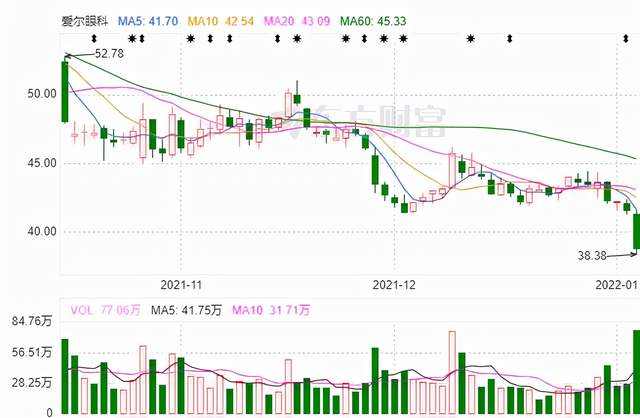Image resolution: width=640 pixels, height=418 pixels.
Task: Click the 40.00 price axis label
Action: coord(42,231)
